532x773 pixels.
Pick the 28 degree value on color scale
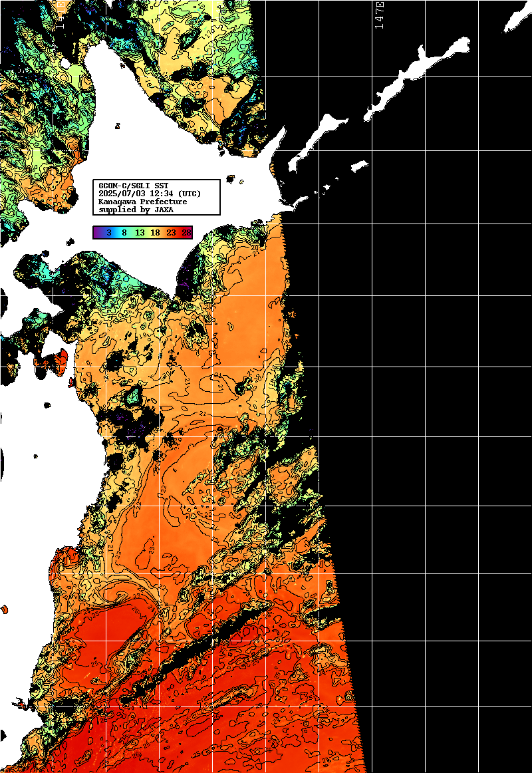[x=186, y=233]
